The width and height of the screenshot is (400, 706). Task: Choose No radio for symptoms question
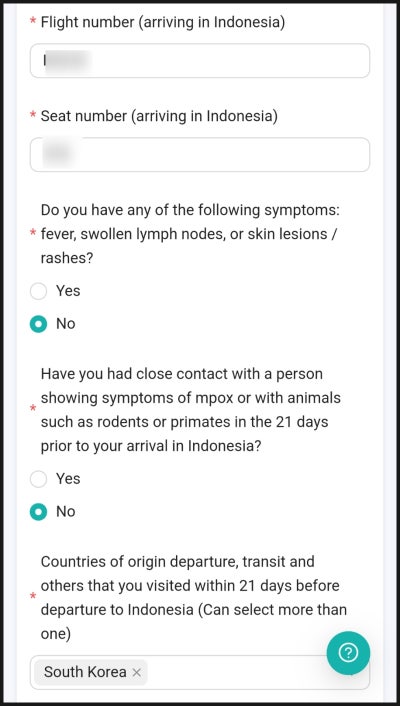point(38,324)
